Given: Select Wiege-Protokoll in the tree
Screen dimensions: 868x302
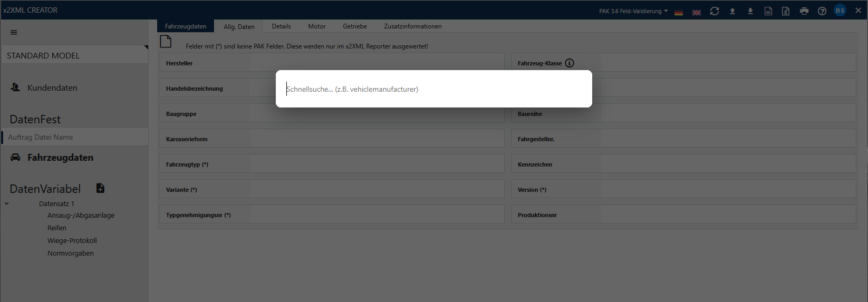Looking at the screenshot, I should 72,240.
